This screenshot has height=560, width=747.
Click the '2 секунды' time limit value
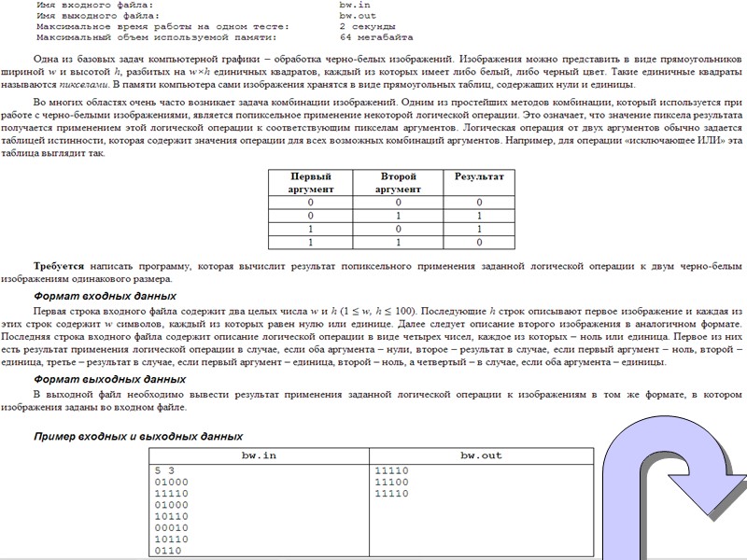367,27
